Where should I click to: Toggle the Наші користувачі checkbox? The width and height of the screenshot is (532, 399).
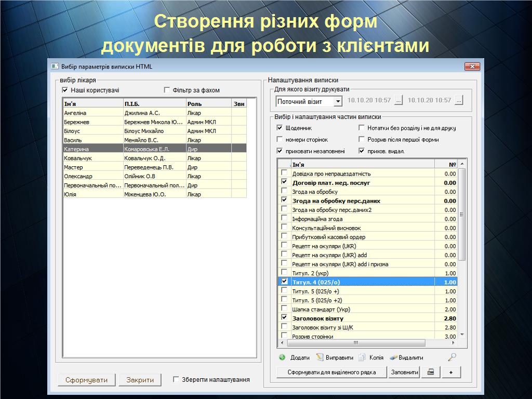(65, 90)
